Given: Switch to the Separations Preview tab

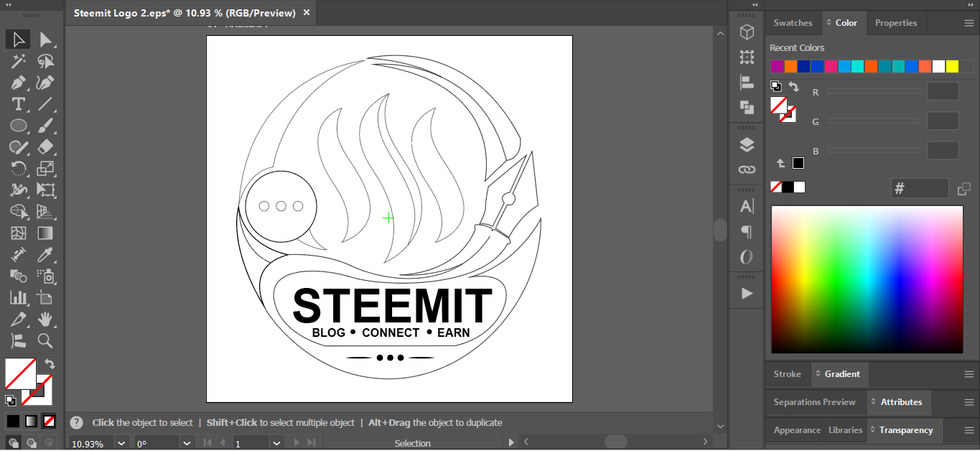Looking at the screenshot, I should point(814,402).
